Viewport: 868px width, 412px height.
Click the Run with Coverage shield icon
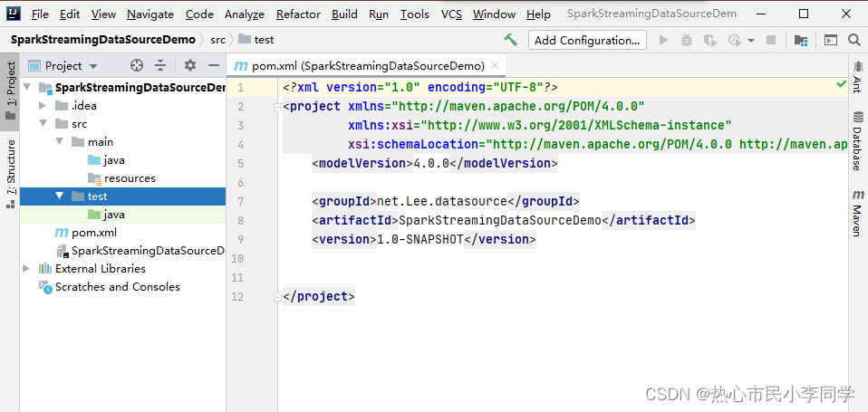pos(709,40)
